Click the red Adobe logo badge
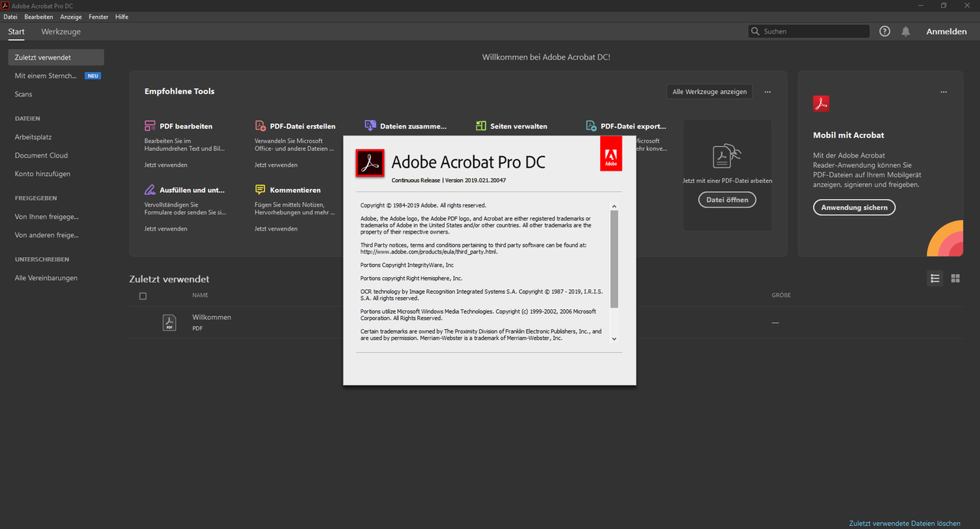This screenshot has height=529, width=980. (x=612, y=154)
